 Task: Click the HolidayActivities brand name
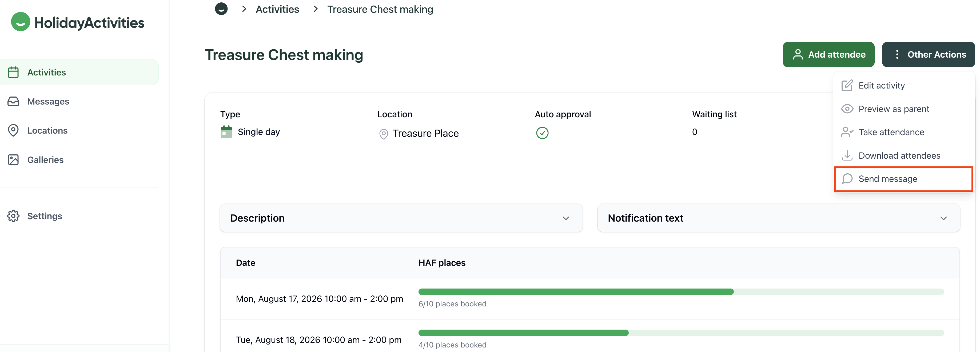[x=89, y=23]
